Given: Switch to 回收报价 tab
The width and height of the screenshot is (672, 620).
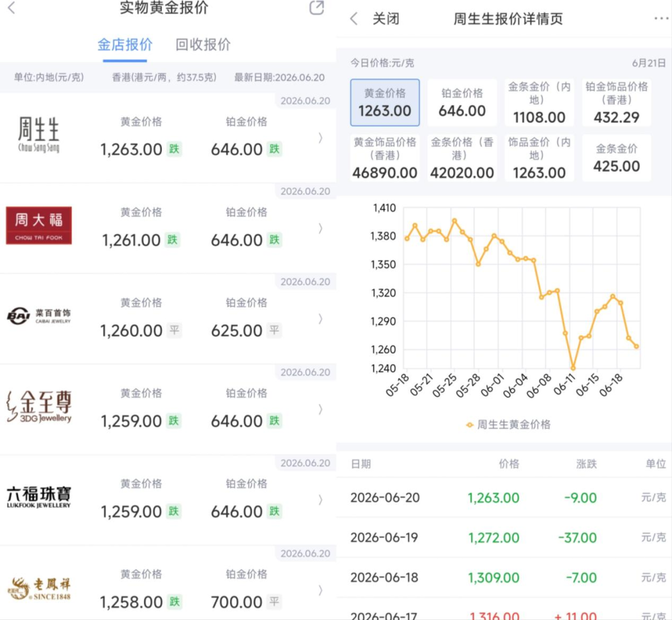Looking at the screenshot, I should pos(203,44).
